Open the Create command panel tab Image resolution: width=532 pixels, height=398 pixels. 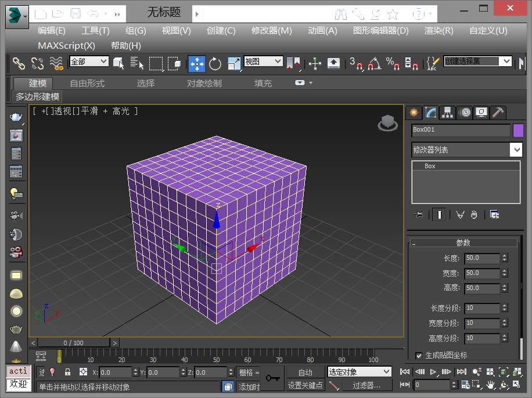point(414,113)
